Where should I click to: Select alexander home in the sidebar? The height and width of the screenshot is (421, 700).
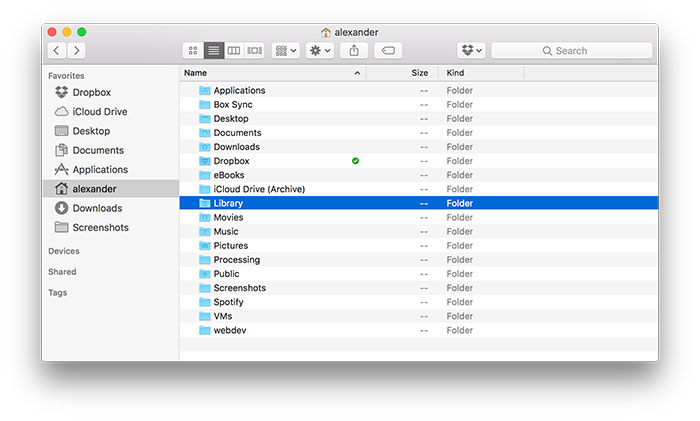[111, 189]
